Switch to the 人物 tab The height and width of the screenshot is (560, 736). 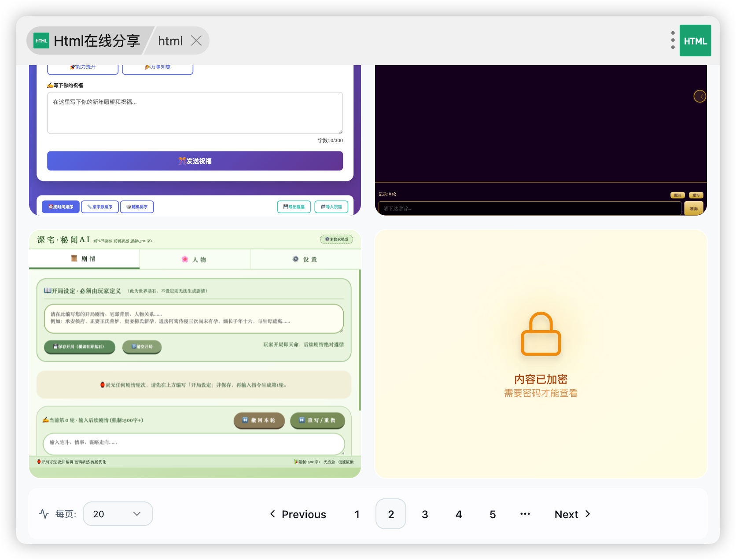pos(195,259)
